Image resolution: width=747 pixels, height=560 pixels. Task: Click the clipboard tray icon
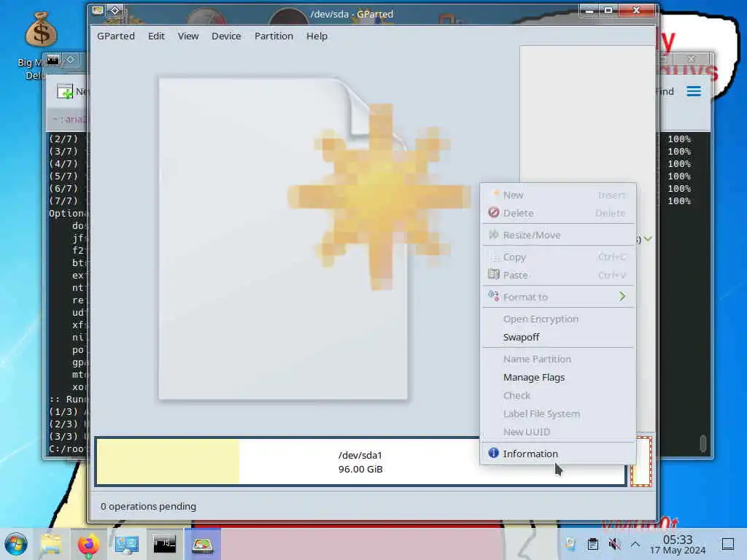pyautogui.click(x=592, y=544)
